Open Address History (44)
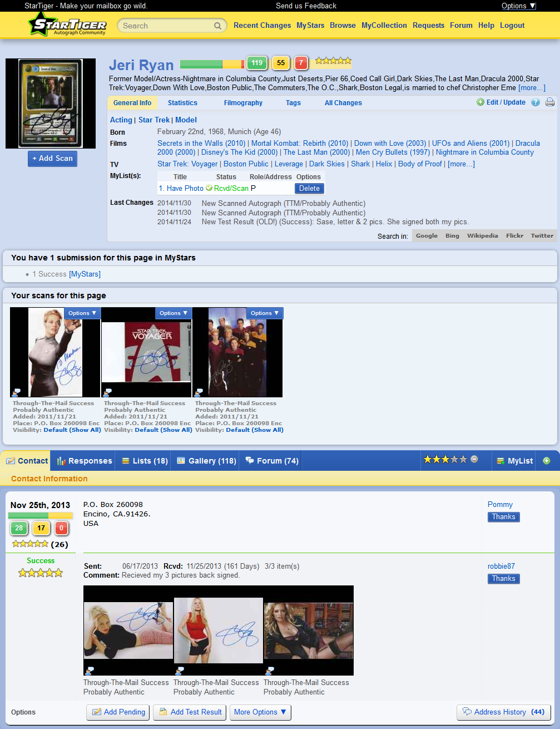Screen dimensions: 560x729 (504, 712)
